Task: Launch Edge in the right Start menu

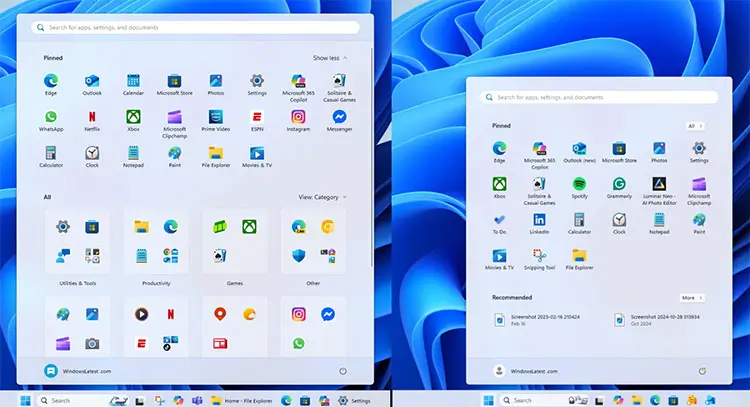Action: [499, 152]
